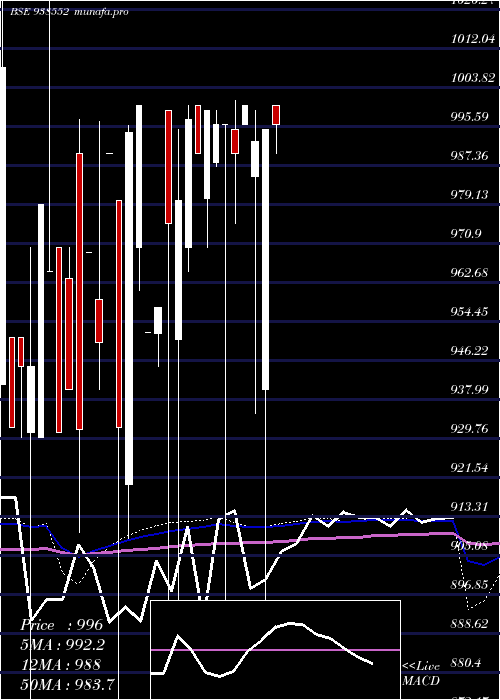Click the munafa.pro site label

tap(101, 12)
